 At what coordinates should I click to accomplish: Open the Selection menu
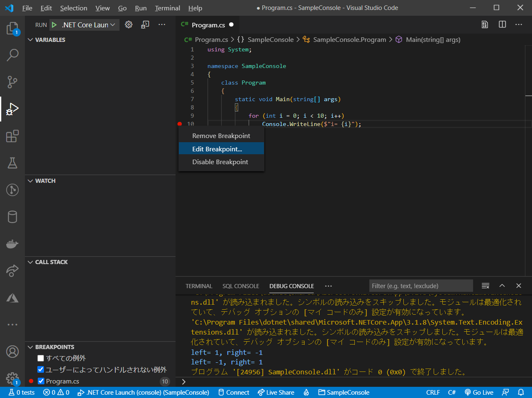click(73, 8)
